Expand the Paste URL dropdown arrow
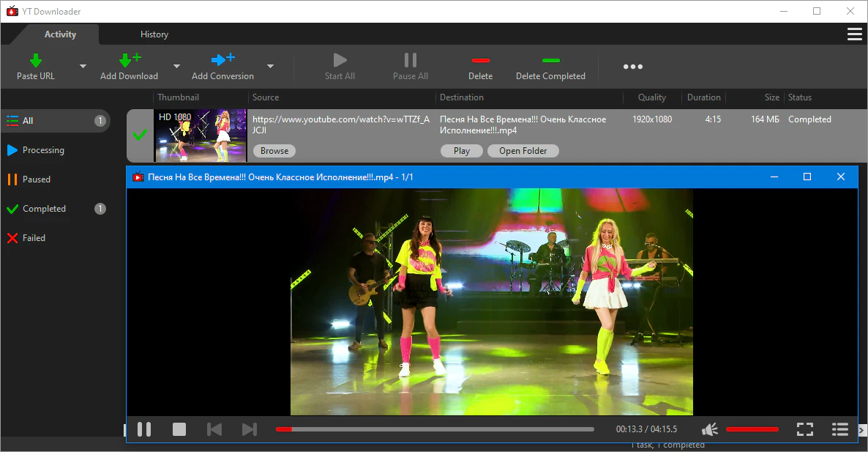The height and width of the screenshot is (452, 868). [x=83, y=67]
